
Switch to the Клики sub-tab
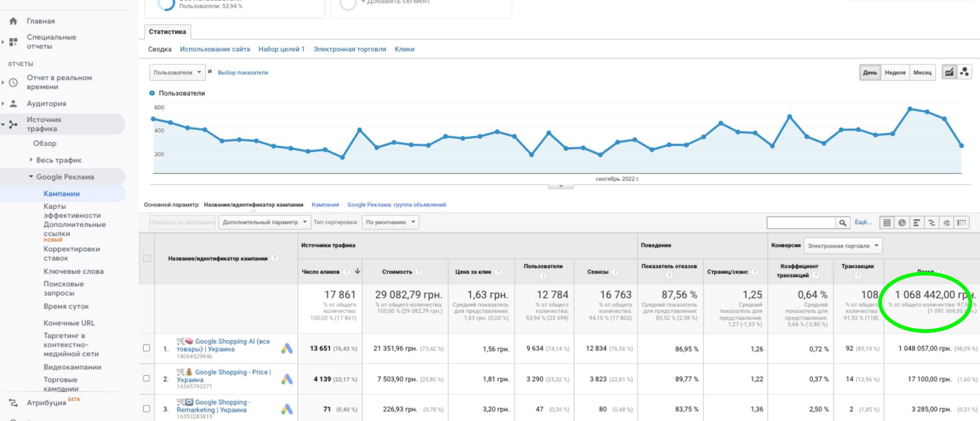click(x=404, y=50)
